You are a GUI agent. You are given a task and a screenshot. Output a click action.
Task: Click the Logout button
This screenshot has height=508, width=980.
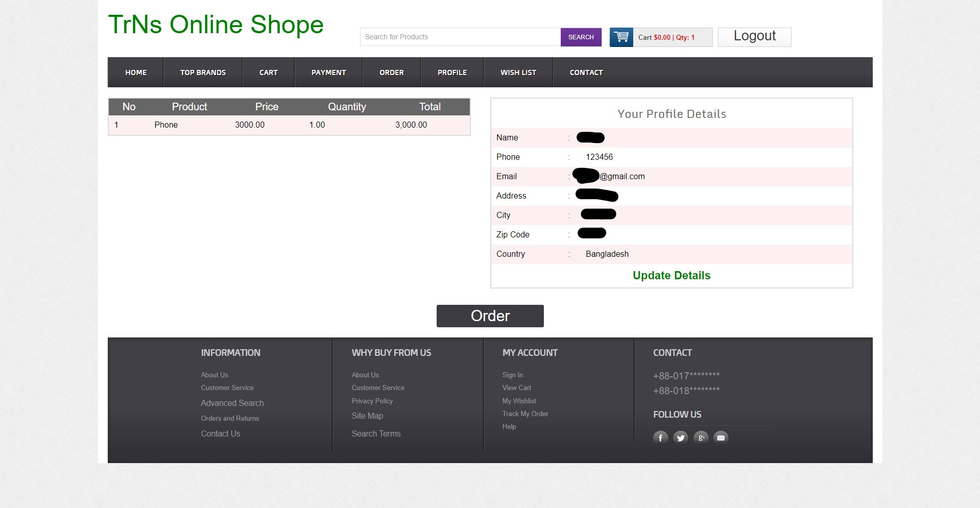tap(754, 36)
